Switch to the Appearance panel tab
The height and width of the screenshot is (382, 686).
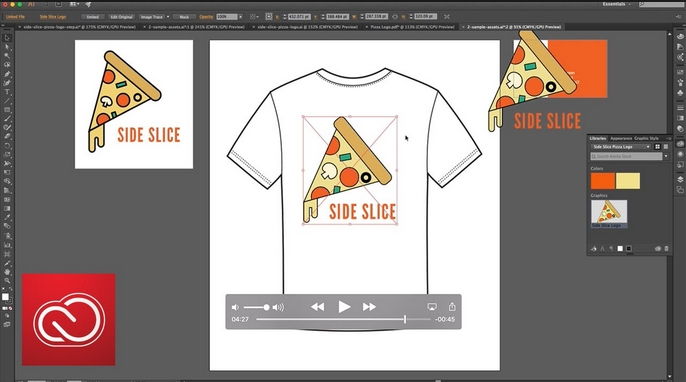click(x=621, y=138)
